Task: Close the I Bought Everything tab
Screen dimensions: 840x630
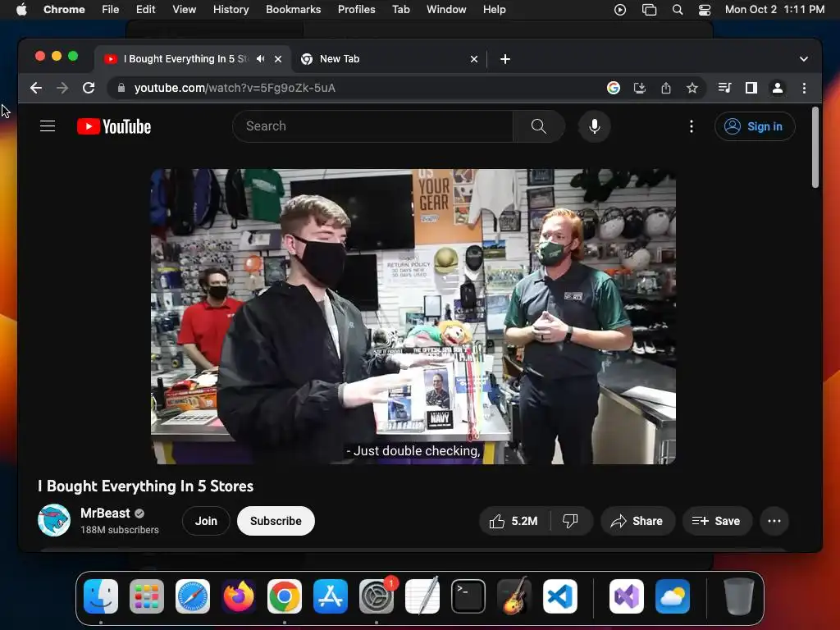Action: point(278,59)
